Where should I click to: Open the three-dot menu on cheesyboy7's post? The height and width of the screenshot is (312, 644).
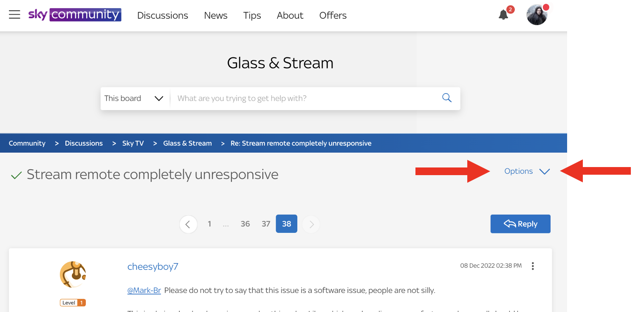(533, 266)
